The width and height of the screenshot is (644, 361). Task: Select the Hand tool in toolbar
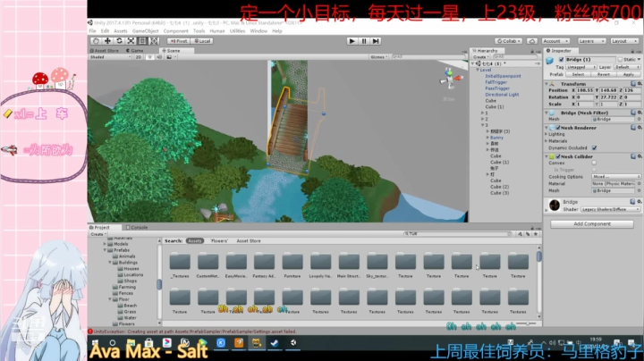click(96, 41)
